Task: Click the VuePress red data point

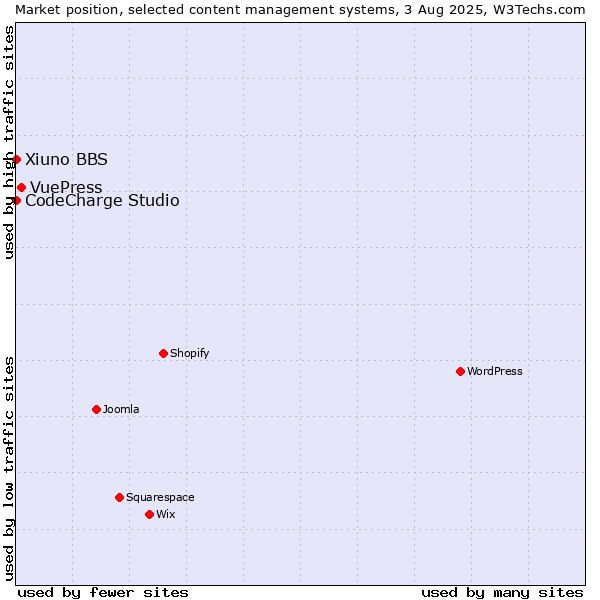Action: point(21,188)
